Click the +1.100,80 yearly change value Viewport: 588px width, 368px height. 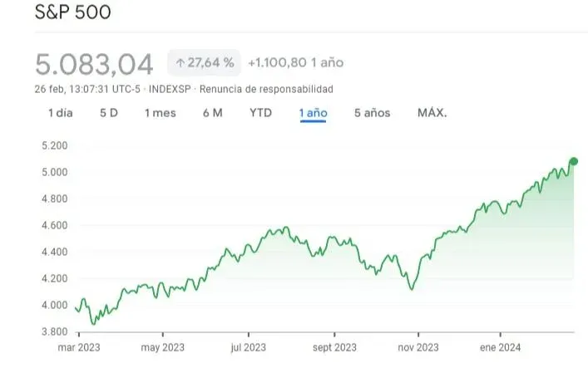tap(279, 62)
